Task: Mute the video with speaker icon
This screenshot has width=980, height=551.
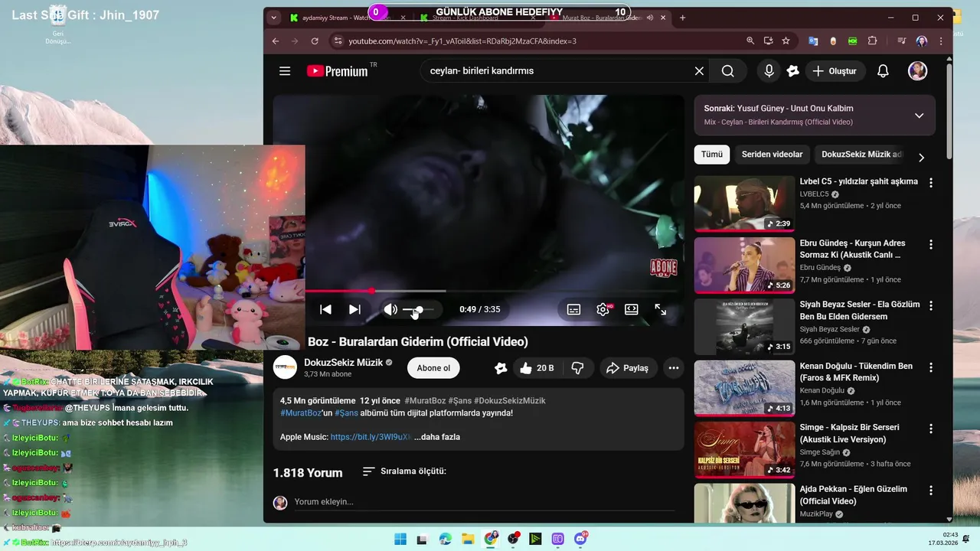Action: [390, 309]
